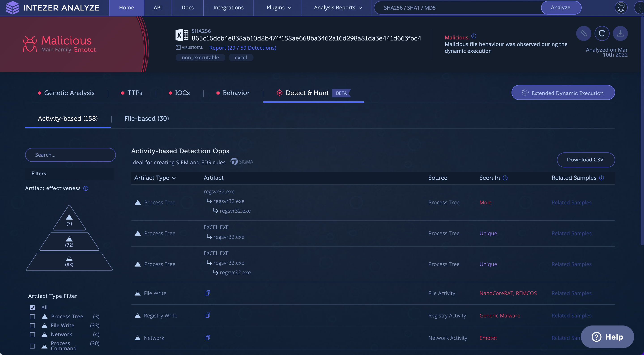Click the SIGMA icon next to EDR rules text
This screenshot has width=644, height=355.
(234, 162)
